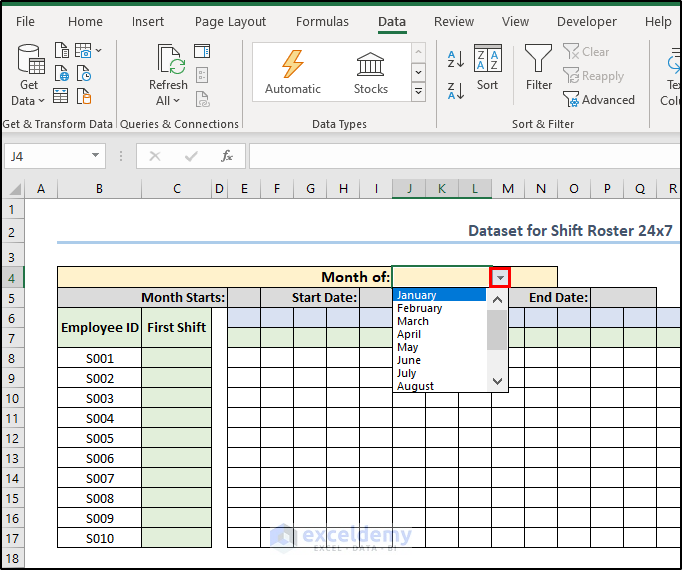Expand Refresh All dropdown arrow
The image size is (682, 570).
tap(176, 101)
